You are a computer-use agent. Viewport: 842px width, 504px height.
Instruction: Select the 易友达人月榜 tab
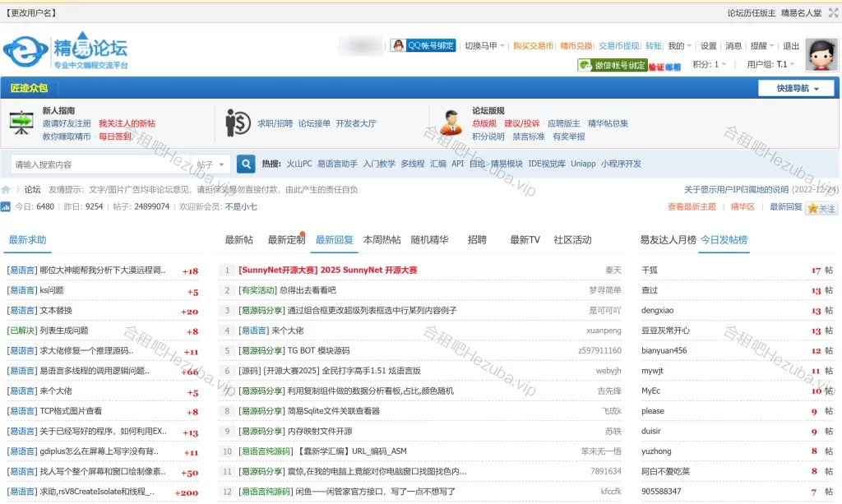(x=668, y=240)
